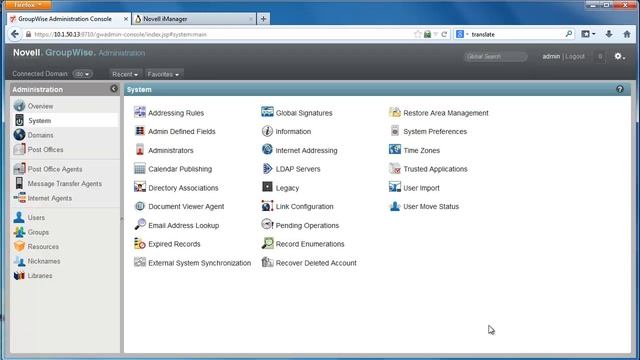Switch to GroupWise Administration Console tab

(69, 19)
